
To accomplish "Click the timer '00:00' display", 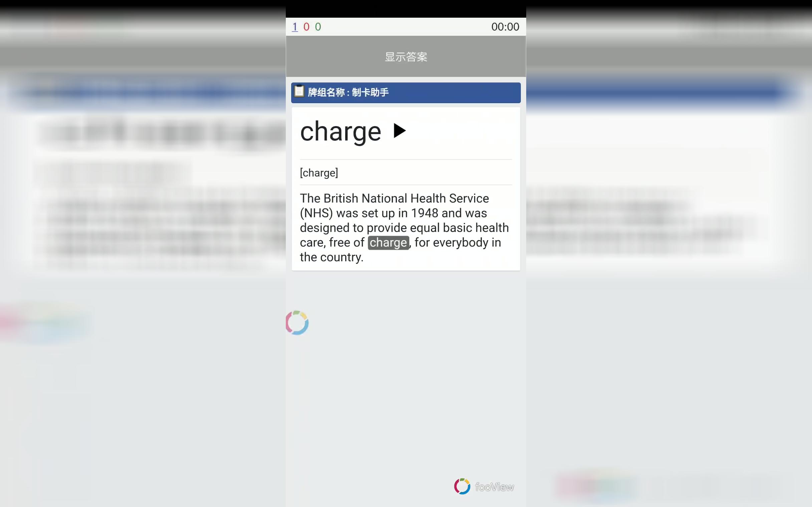I will pos(504,27).
